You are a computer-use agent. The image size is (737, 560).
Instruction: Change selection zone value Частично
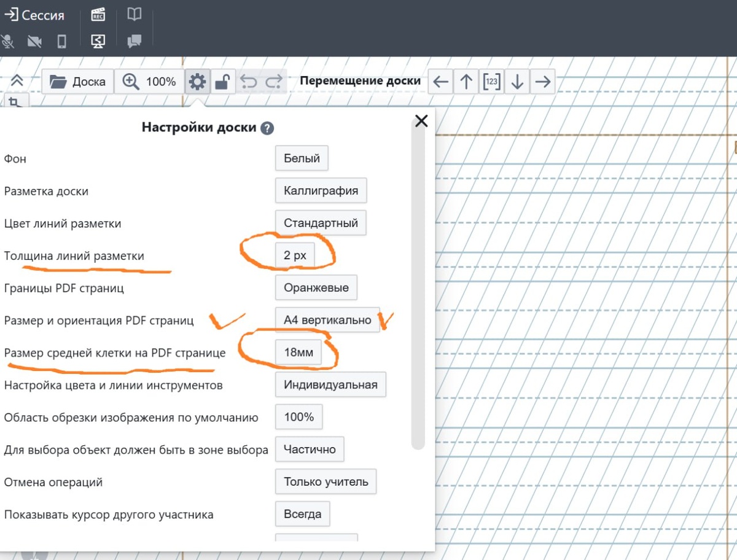click(x=310, y=449)
